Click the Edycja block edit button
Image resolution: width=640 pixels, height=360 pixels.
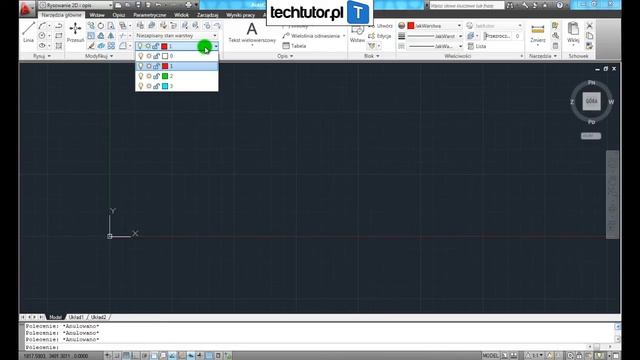[x=380, y=36]
